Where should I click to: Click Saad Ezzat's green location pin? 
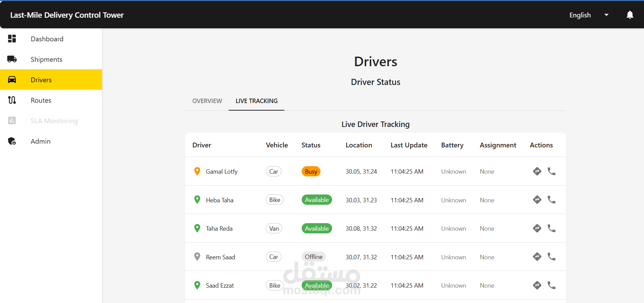197,285
